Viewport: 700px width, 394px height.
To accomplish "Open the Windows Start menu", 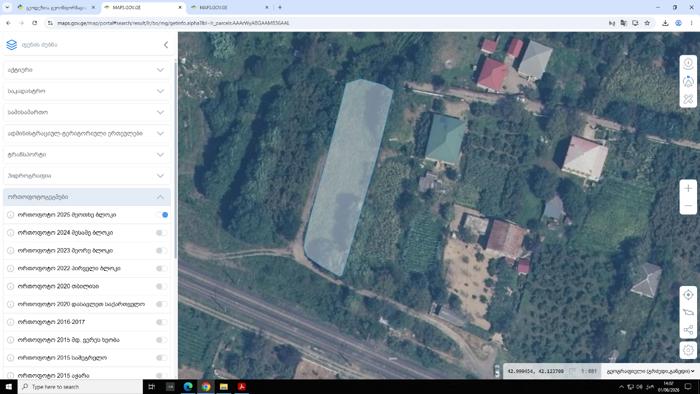I will point(8,386).
